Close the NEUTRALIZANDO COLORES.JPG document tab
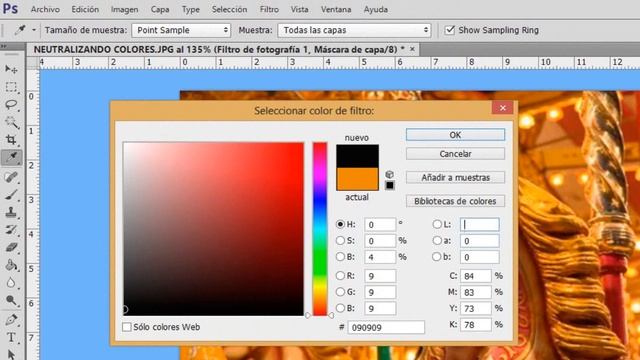This screenshot has width=640, height=360. pyautogui.click(x=412, y=49)
